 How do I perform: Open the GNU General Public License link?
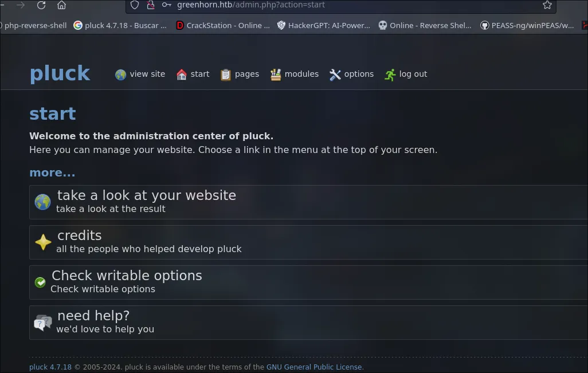tap(314, 367)
